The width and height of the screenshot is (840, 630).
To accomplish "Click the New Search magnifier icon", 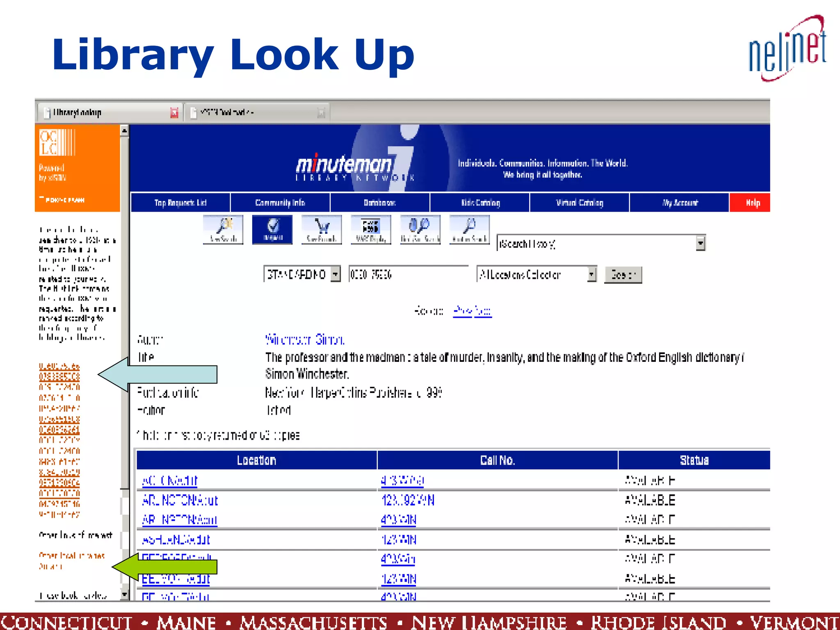I will click(x=223, y=229).
